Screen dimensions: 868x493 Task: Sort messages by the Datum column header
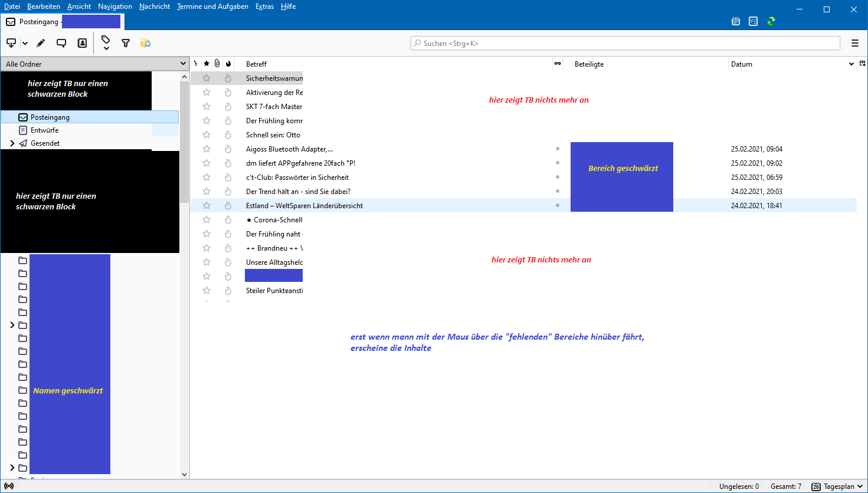coord(742,64)
